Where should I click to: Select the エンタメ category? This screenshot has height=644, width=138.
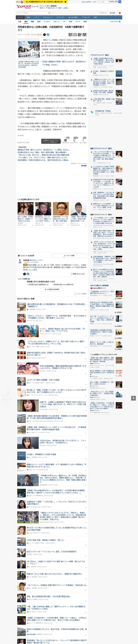tap(47, 21)
